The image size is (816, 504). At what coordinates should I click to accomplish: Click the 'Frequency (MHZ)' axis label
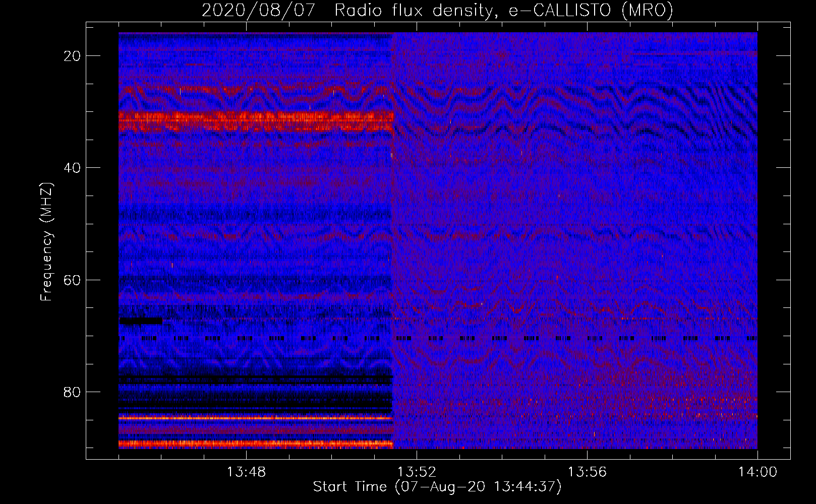tap(46, 242)
